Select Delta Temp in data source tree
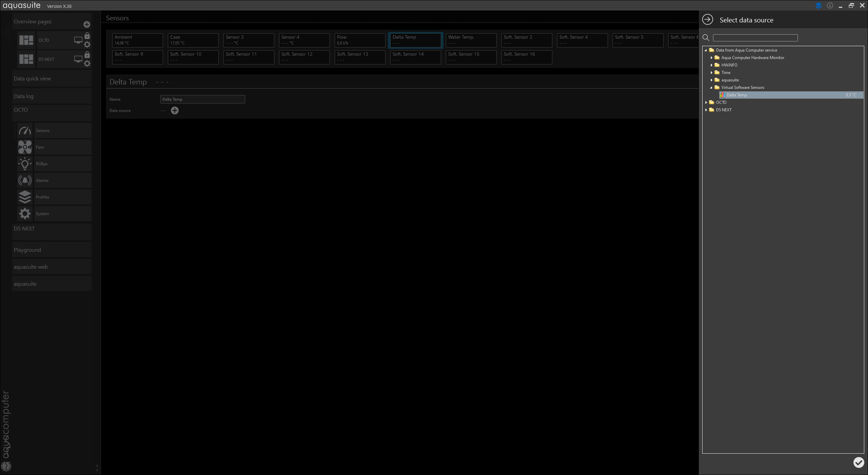Image resolution: width=868 pixels, height=475 pixels. (x=737, y=95)
